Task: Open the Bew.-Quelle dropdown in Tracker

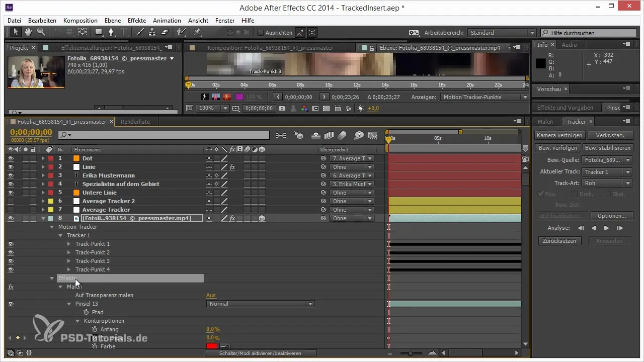Action: click(607, 160)
